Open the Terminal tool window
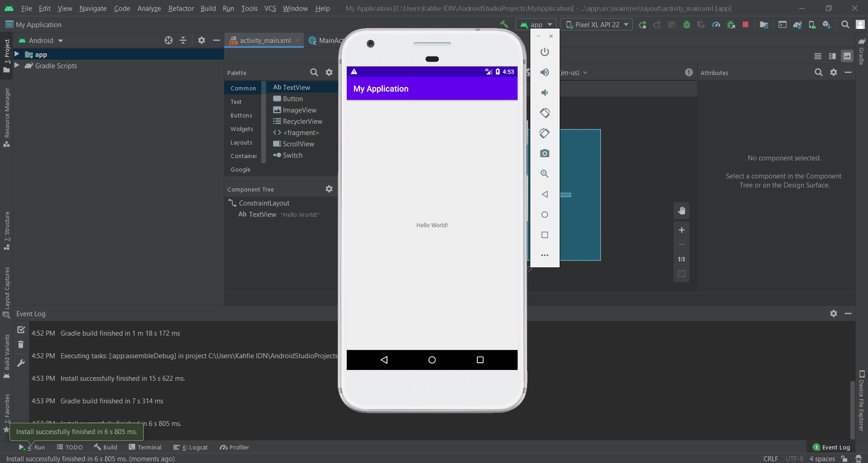This screenshot has width=868, height=463. [145, 447]
